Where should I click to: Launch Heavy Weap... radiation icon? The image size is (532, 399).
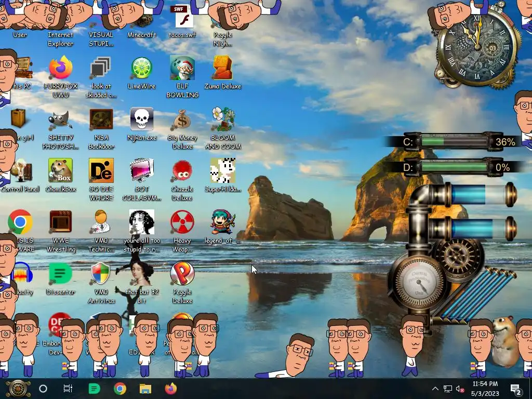click(182, 222)
